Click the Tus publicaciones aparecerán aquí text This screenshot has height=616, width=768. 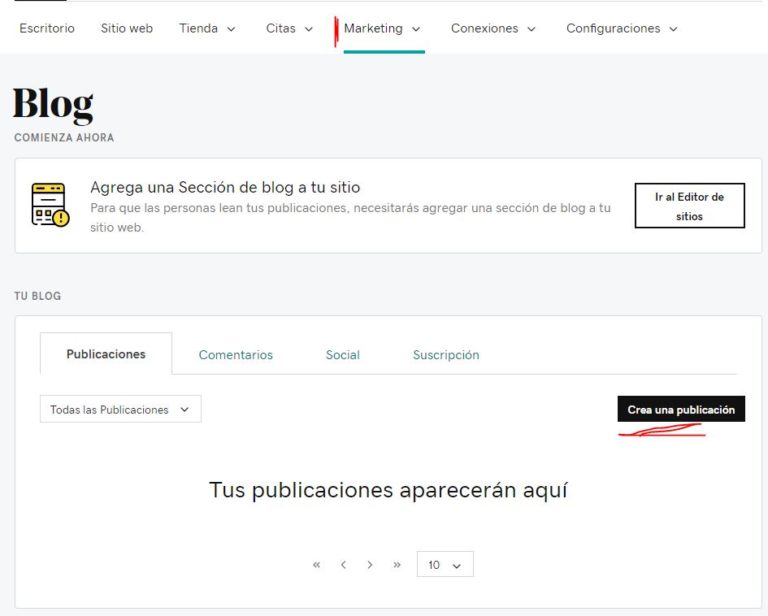pyautogui.click(x=388, y=490)
